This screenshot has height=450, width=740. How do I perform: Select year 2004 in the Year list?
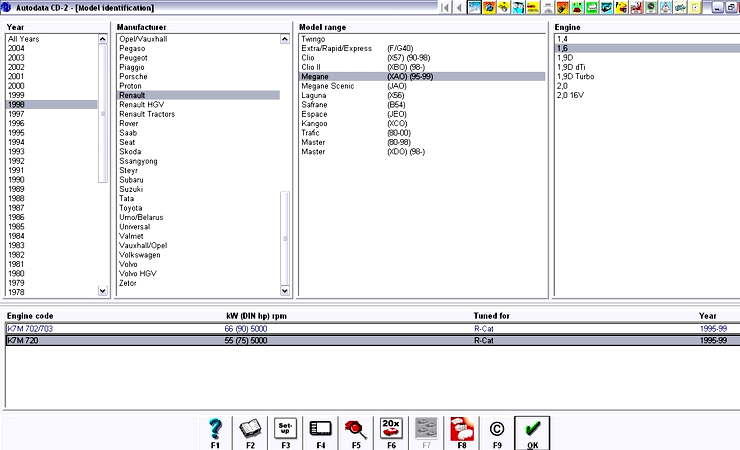(x=51, y=48)
